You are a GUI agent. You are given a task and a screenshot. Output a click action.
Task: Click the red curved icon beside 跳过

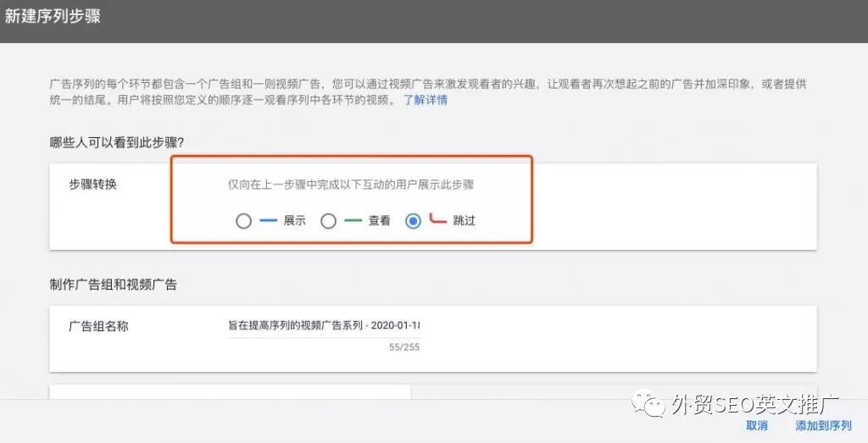pyautogui.click(x=437, y=220)
